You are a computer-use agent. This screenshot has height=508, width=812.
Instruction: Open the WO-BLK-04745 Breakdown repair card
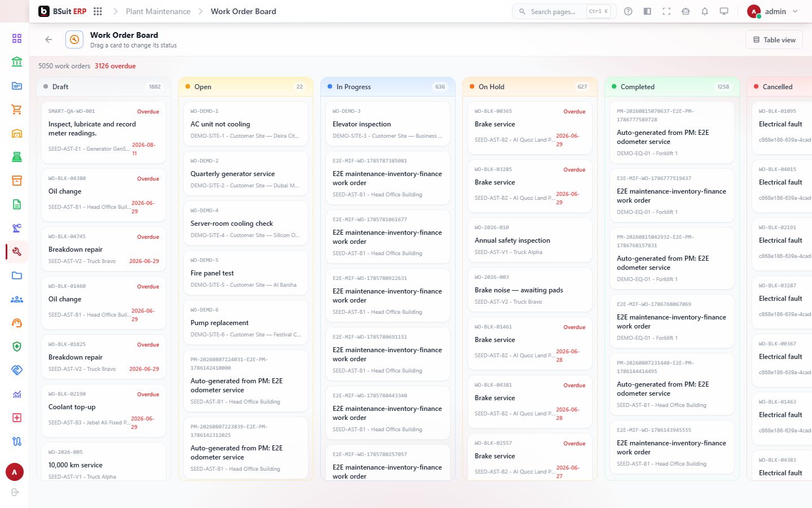coord(104,249)
